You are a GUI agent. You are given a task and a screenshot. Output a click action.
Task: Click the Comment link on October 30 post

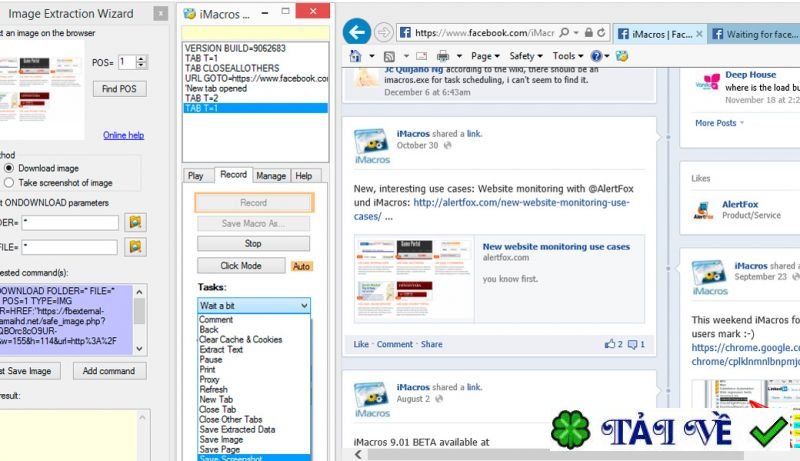395,344
